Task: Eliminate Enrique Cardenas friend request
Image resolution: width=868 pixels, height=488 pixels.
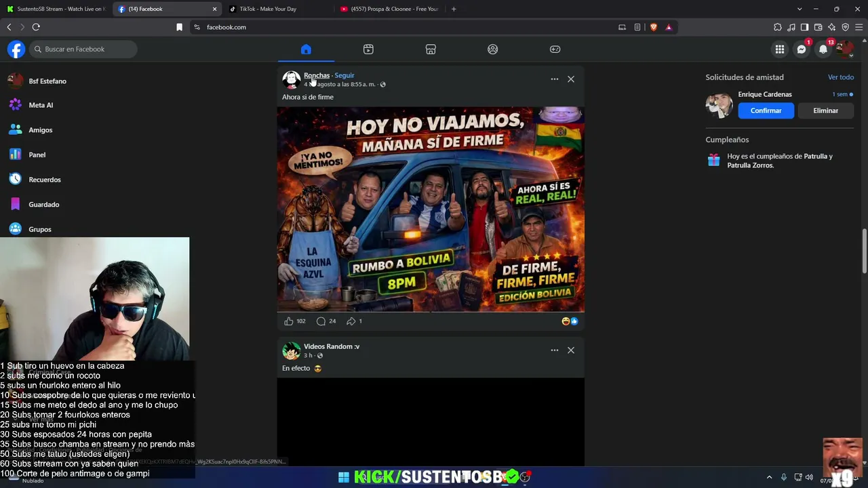Action: (826, 110)
